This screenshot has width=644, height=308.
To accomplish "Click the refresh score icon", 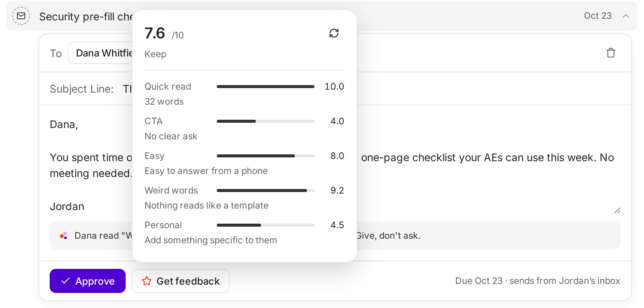I will [334, 33].
